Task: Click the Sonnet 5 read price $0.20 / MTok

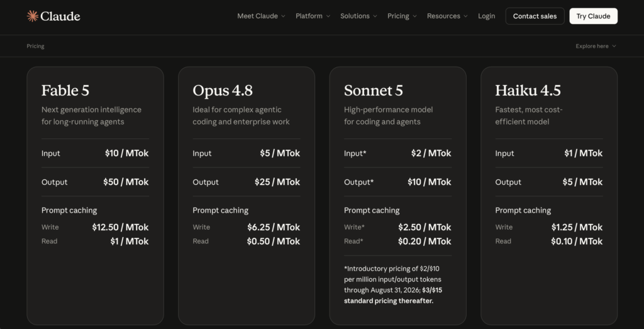Action: tap(425, 241)
